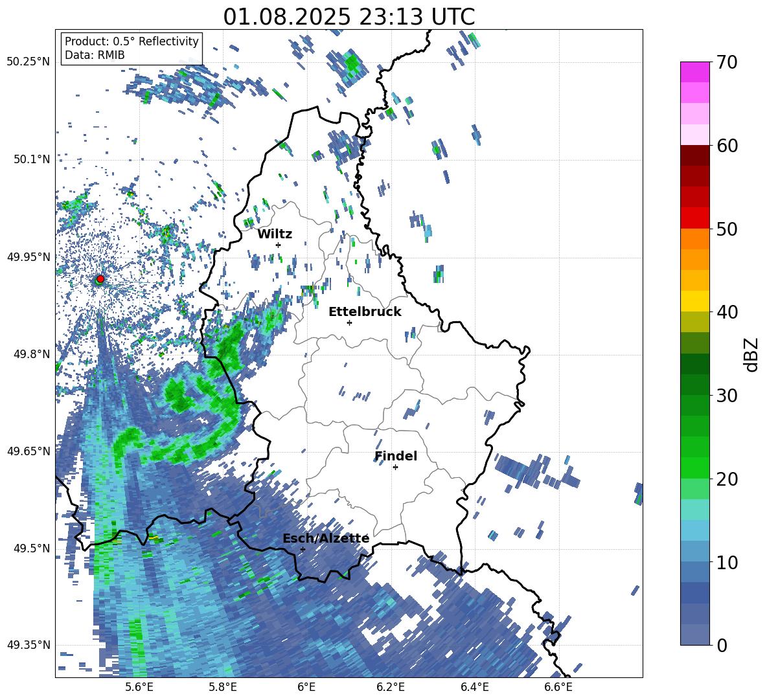767x700 pixels.
Task: Click the colorbar tick label 20
Action: click(727, 480)
